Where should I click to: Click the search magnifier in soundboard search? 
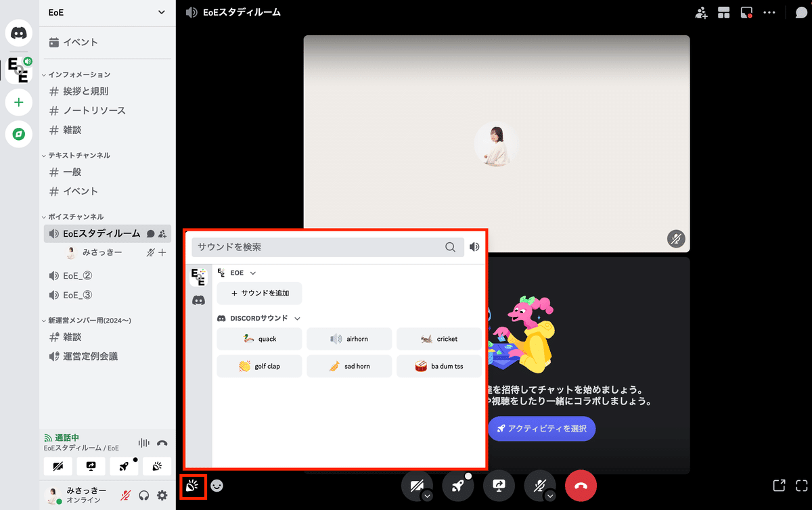tap(450, 247)
